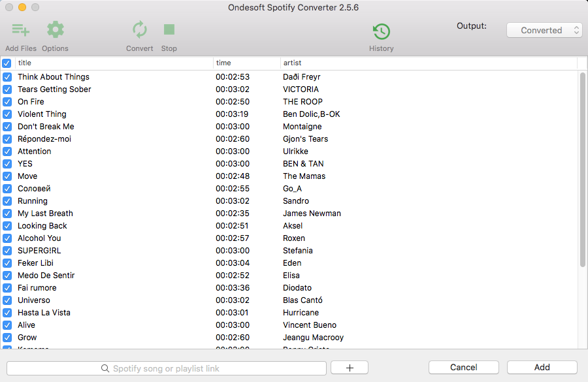Select artist Stefania
Image resolution: width=588 pixels, height=382 pixels.
pyautogui.click(x=298, y=250)
